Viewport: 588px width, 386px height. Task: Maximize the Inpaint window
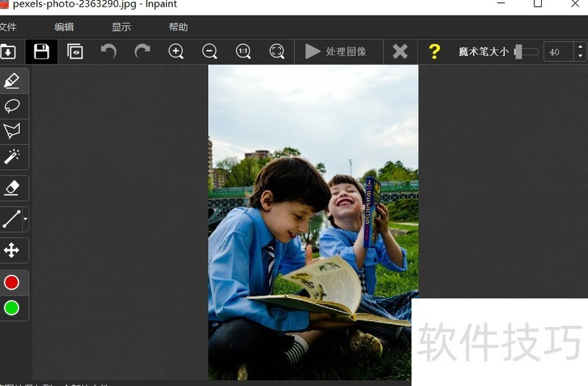click(x=538, y=4)
